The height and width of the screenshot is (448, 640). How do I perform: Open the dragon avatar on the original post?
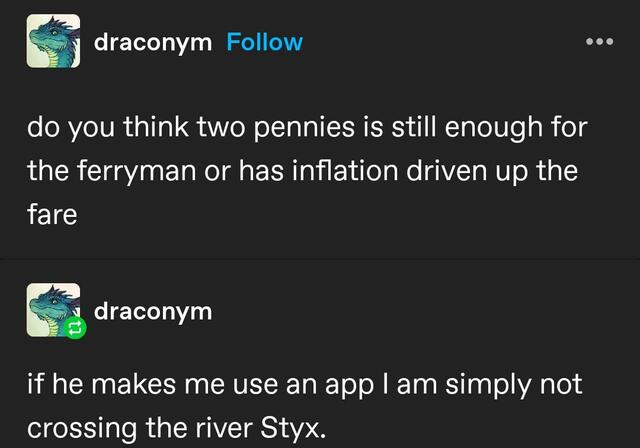[x=53, y=42]
